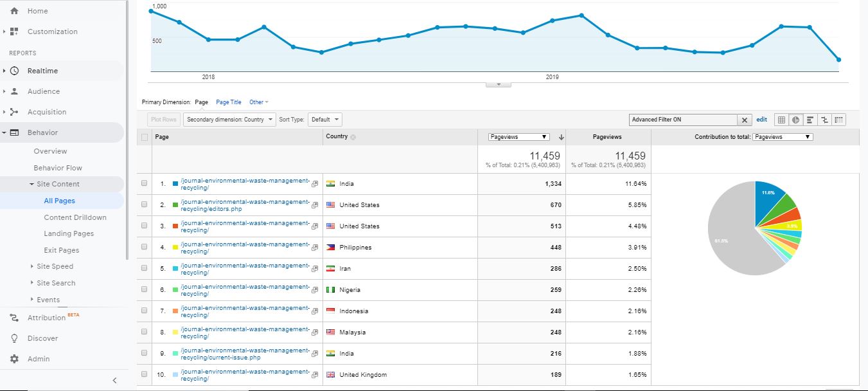Switch to the data table view icon
The width and height of the screenshot is (868, 391).
pos(781,120)
